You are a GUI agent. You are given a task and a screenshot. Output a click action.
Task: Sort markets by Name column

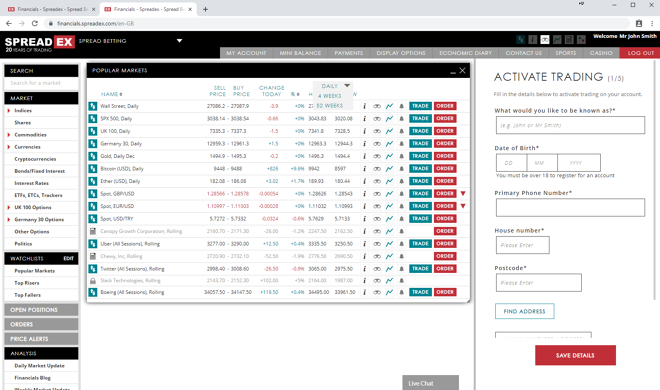point(112,94)
